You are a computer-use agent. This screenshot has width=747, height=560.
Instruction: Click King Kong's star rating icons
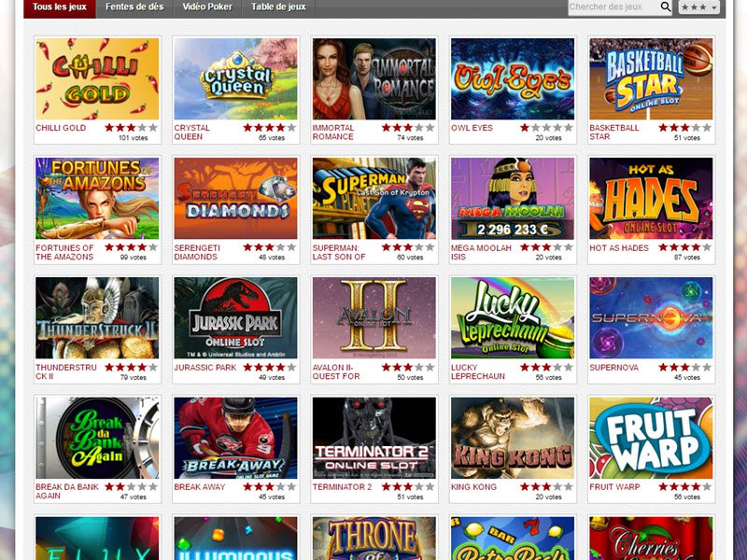click(546, 486)
